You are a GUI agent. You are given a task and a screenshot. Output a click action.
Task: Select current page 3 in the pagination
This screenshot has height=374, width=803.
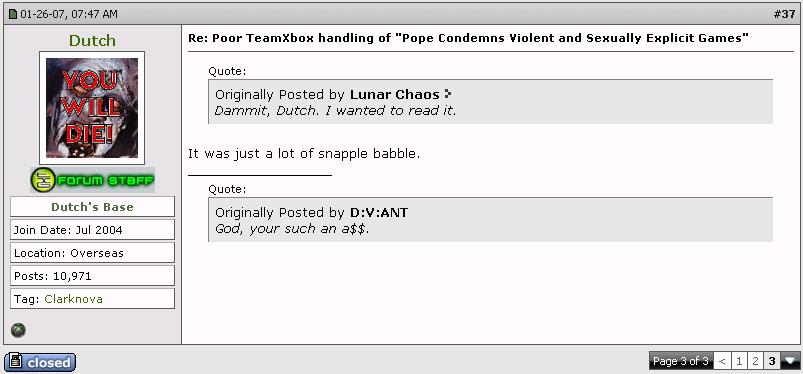coord(772,361)
